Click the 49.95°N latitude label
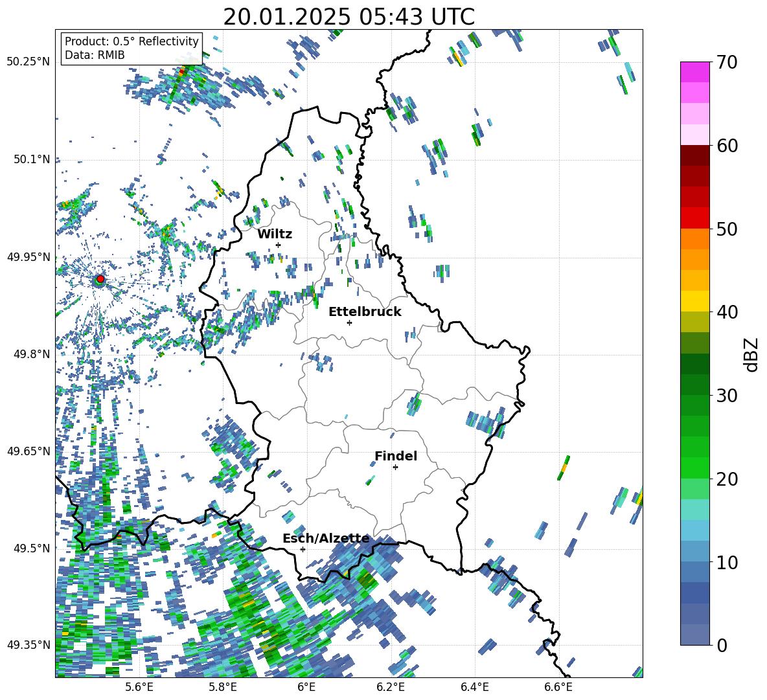The height and width of the screenshot is (700, 767). click(29, 257)
